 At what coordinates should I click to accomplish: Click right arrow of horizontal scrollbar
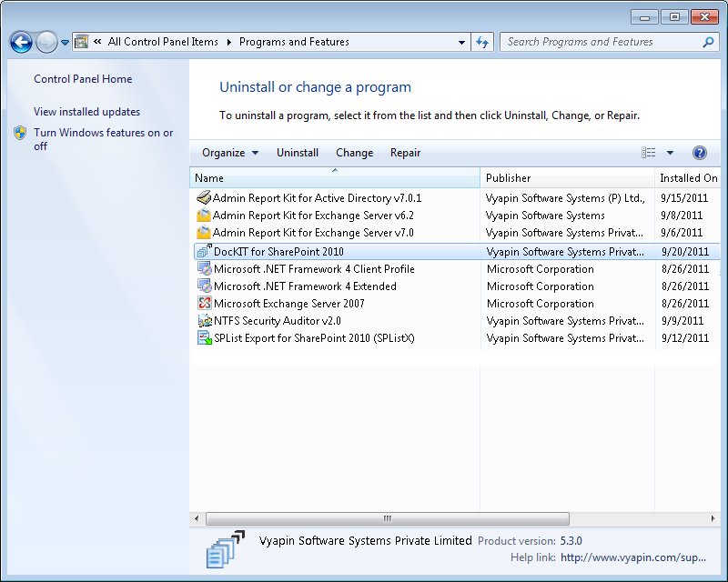(x=713, y=518)
